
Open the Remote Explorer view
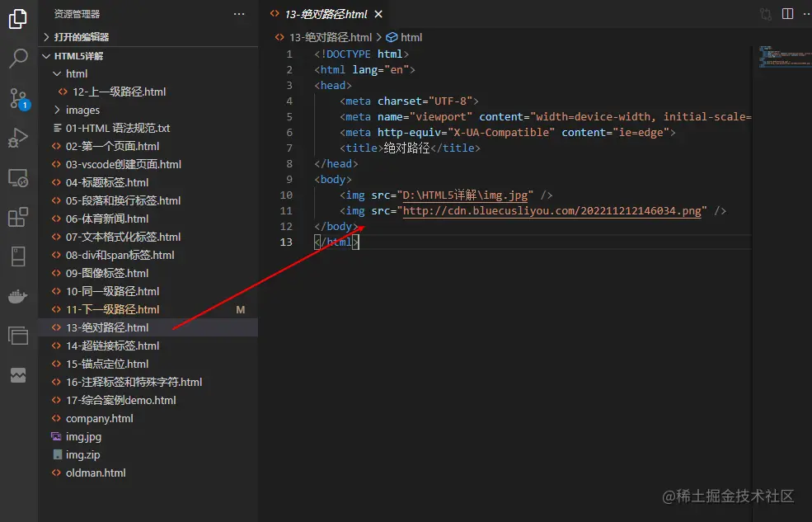[18, 177]
